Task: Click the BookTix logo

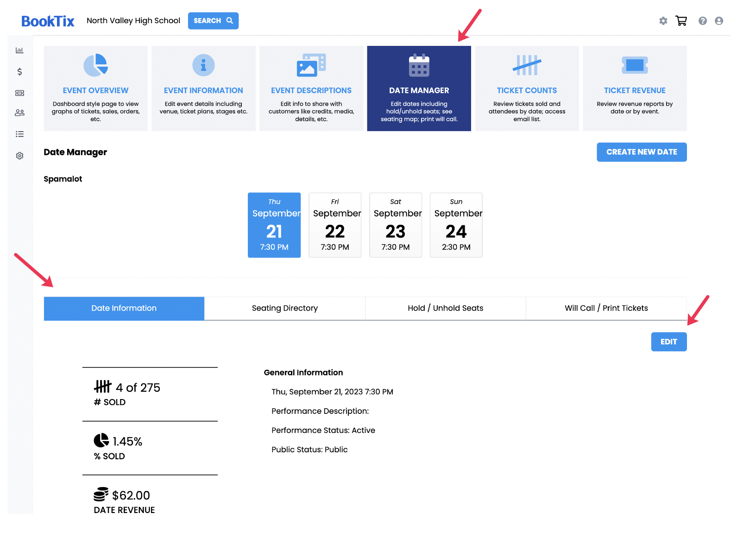Action: tap(48, 21)
